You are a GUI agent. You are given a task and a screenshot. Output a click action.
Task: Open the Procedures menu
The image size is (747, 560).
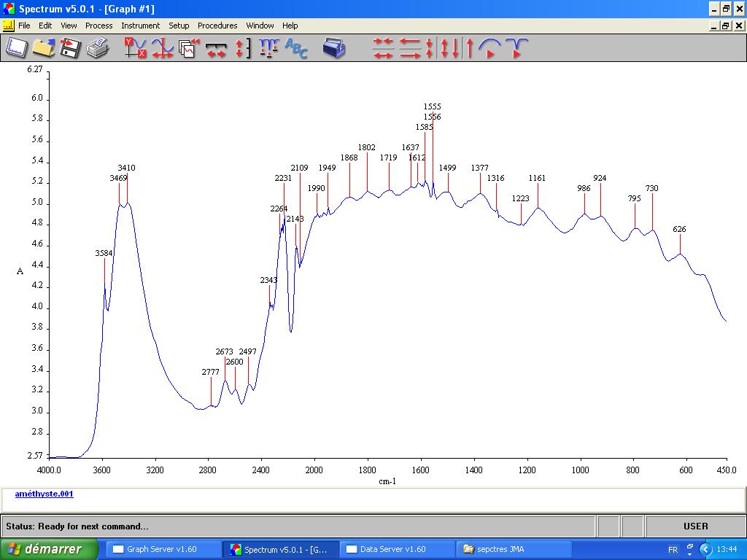pos(217,26)
